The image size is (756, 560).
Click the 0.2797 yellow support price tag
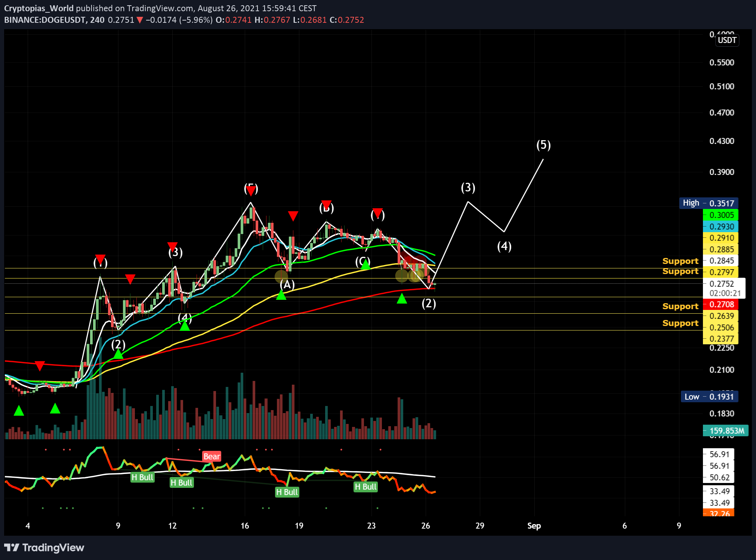coord(721,272)
